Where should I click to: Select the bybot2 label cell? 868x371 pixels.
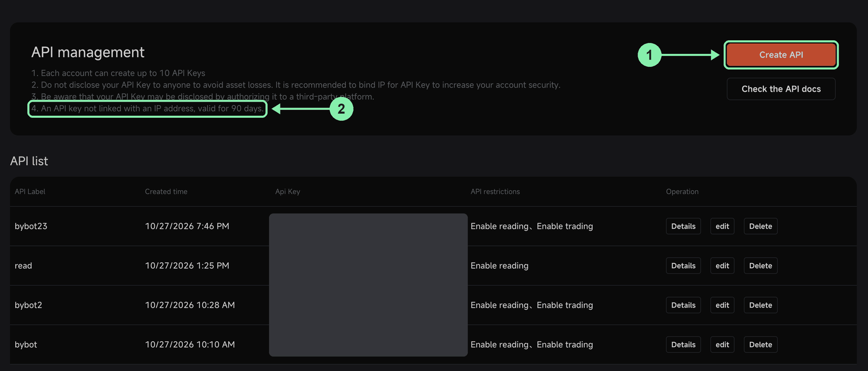click(28, 305)
